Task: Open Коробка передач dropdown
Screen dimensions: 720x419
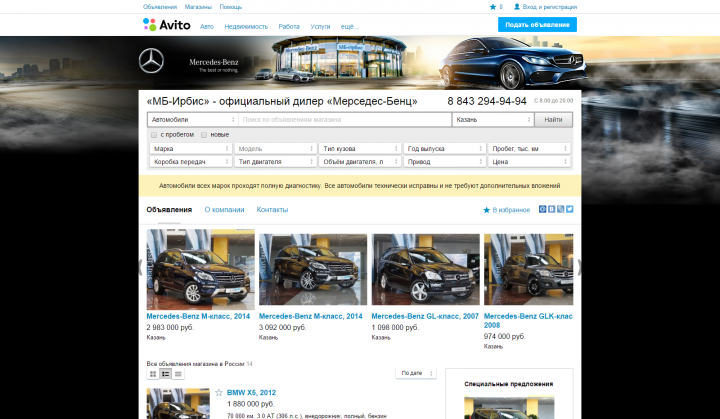Action: (191, 162)
